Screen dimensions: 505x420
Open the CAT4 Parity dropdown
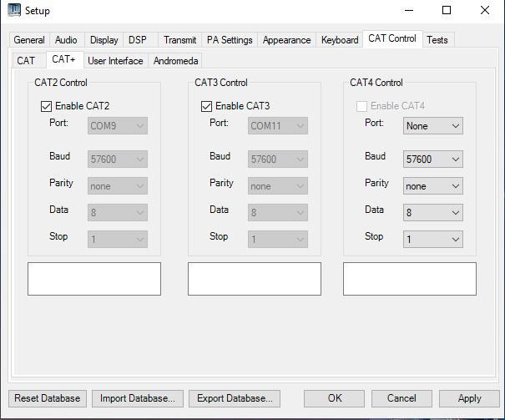(x=432, y=186)
